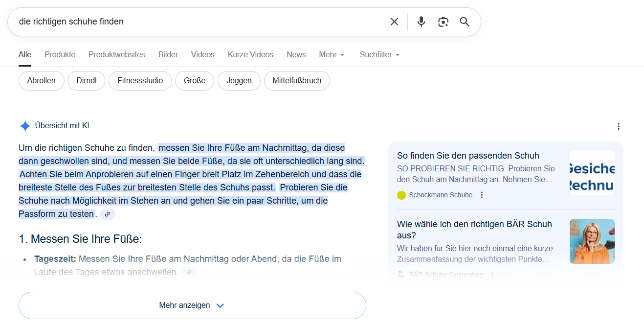Choose the Mittelfußbruch filter chip
The height and width of the screenshot is (327, 644).
point(297,81)
